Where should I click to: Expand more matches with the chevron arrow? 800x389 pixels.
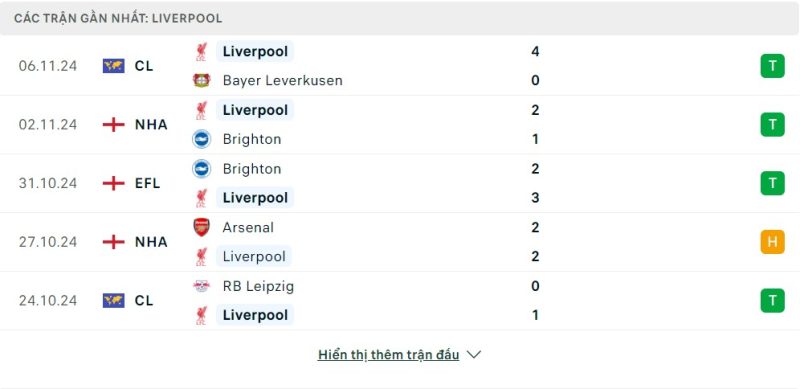click(x=474, y=355)
